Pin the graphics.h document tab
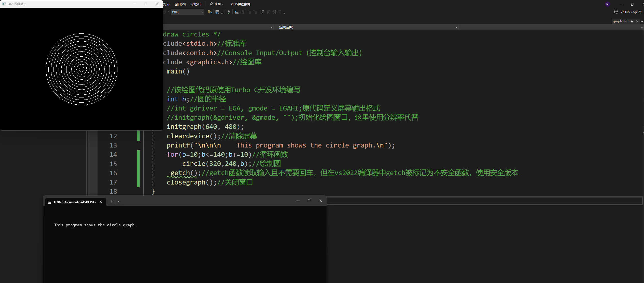Viewport: 644px width, 283px height. click(x=632, y=21)
